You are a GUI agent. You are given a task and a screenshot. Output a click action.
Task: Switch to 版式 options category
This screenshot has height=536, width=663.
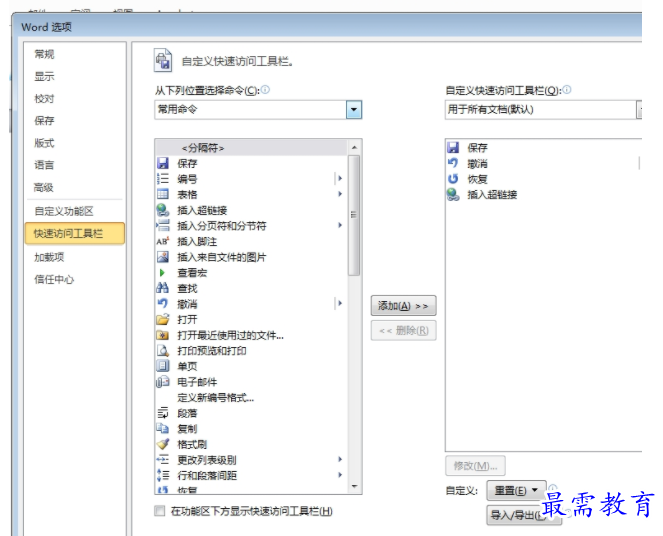point(44,143)
